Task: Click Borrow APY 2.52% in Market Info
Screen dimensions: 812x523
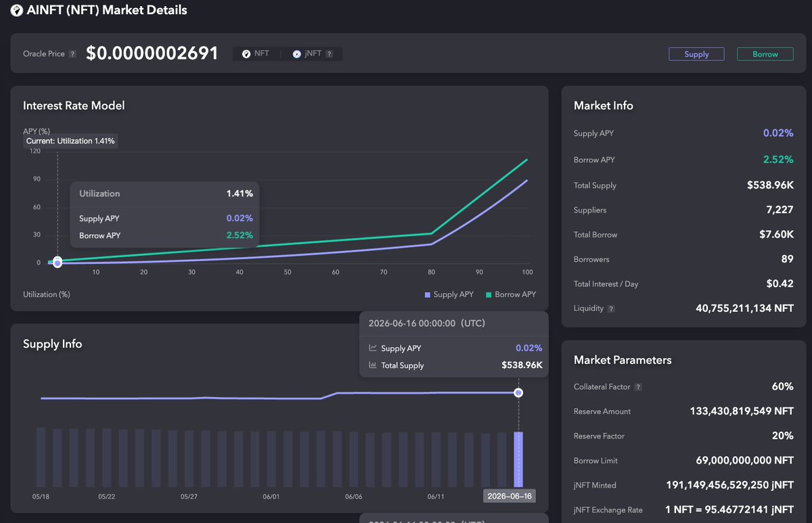Action: point(778,160)
